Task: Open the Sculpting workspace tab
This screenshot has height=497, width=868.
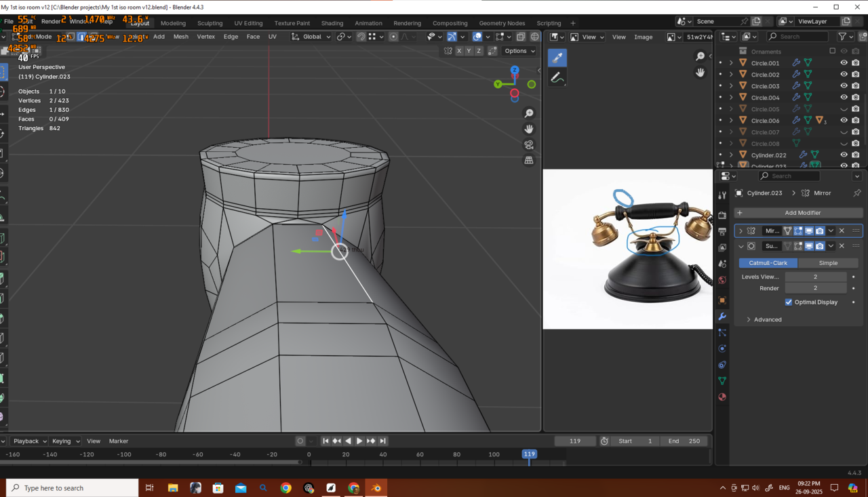Action: (210, 23)
